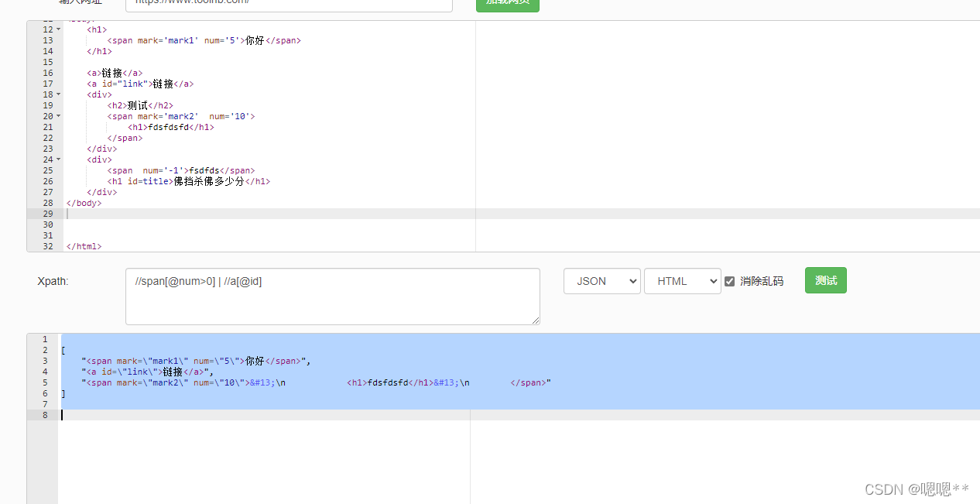
Task: Click line 26 h1 id=title code
Action: tap(189, 181)
